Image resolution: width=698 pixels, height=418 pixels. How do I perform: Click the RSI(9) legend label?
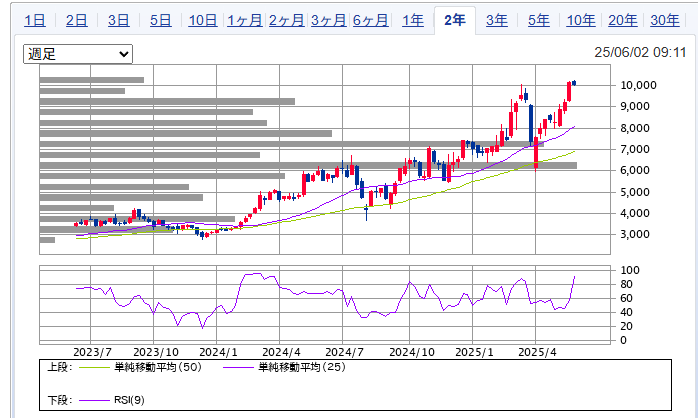(x=129, y=400)
